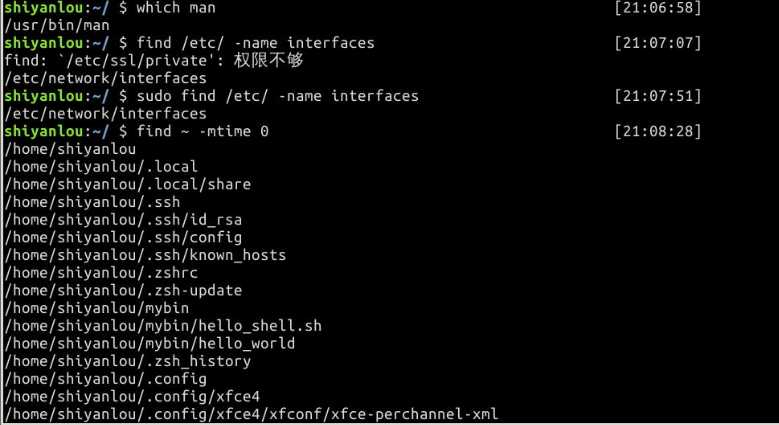Click the /home/shiyanlou/.zshrc line
The width and height of the screenshot is (779, 425).
(101, 272)
